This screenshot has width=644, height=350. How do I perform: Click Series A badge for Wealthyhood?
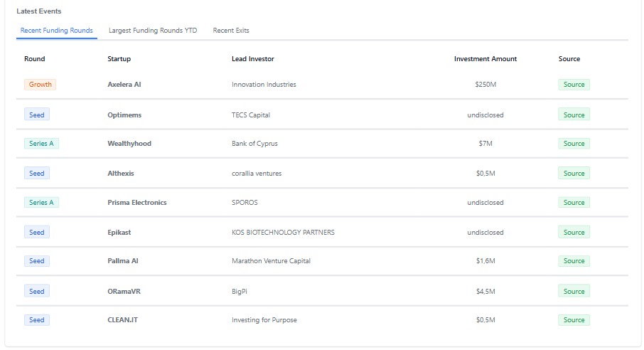pos(41,144)
